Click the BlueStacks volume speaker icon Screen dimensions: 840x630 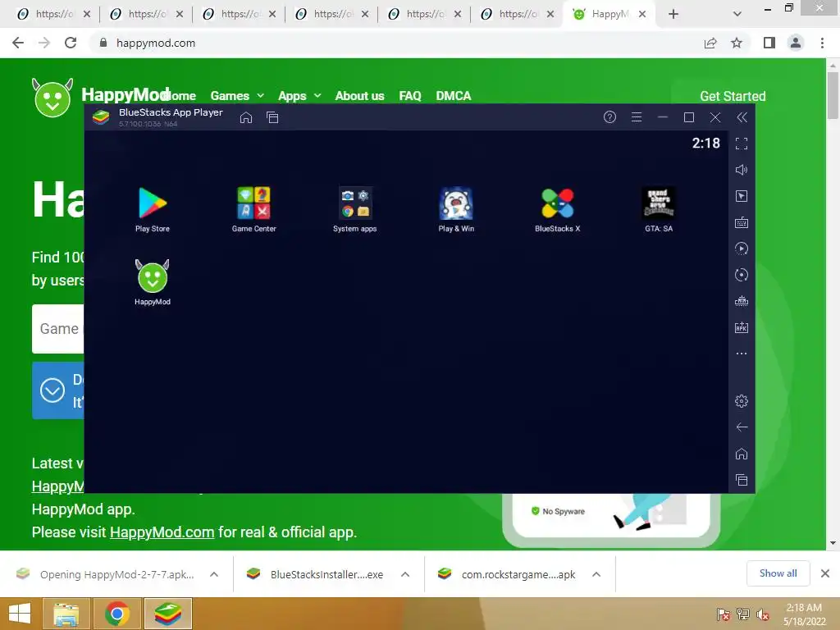click(742, 170)
